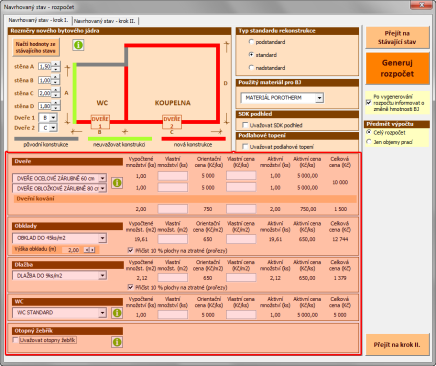Screen dimensions: 436x366
Task: Click the green info icon above the floor plan
Action: point(78,45)
